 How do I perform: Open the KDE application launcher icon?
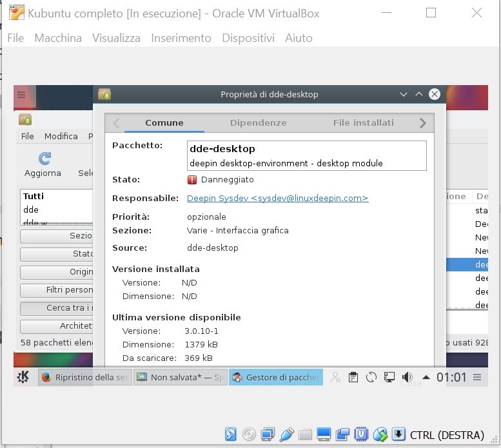point(23,378)
